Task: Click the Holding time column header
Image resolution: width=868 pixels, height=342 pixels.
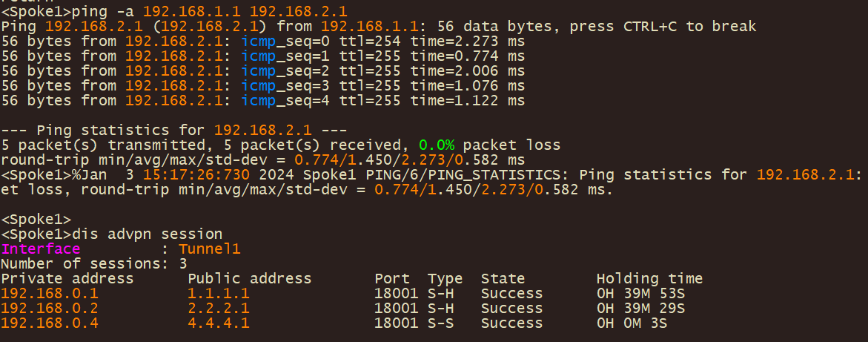Action: [649, 279]
